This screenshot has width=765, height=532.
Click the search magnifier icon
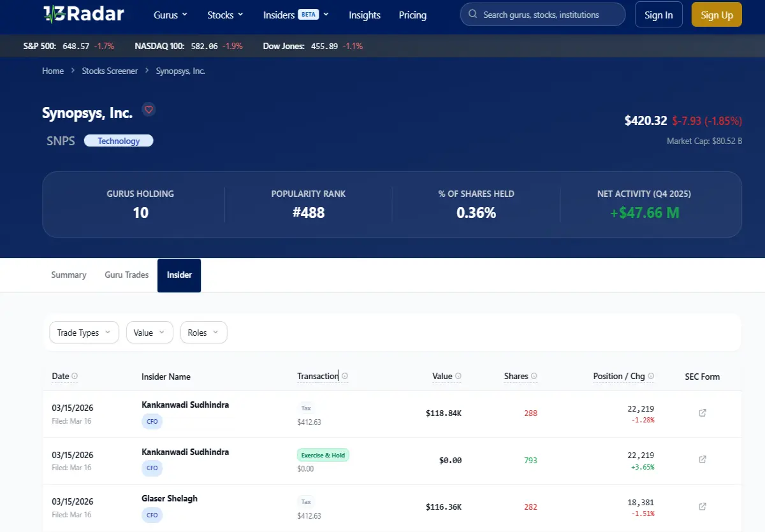[472, 14]
